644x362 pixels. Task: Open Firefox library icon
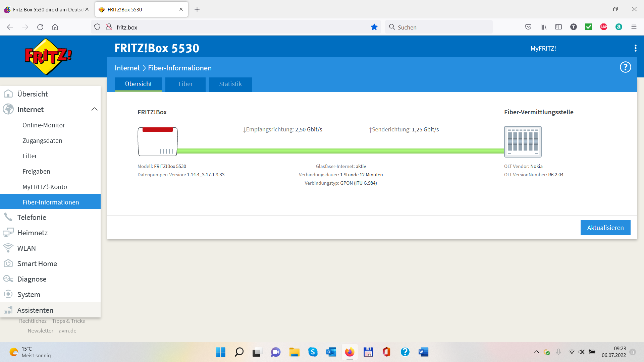(x=543, y=27)
